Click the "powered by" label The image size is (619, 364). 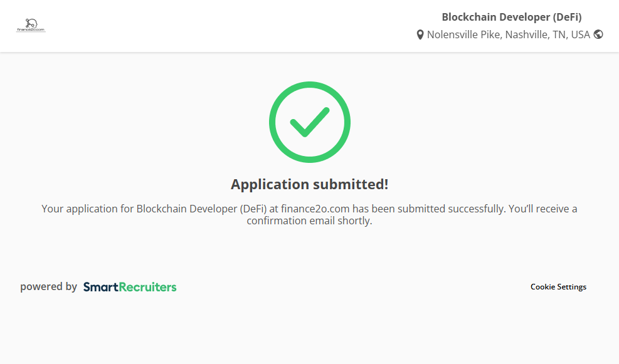click(48, 287)
